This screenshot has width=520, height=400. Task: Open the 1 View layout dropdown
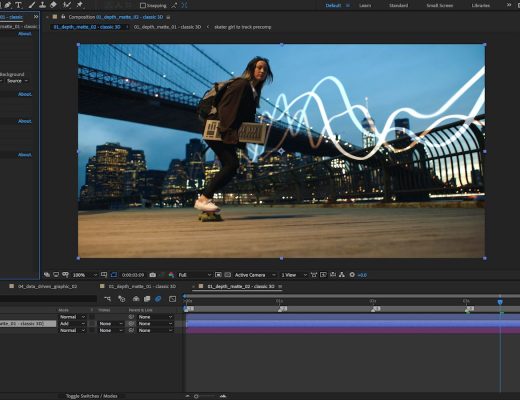[x=293, y=275]
